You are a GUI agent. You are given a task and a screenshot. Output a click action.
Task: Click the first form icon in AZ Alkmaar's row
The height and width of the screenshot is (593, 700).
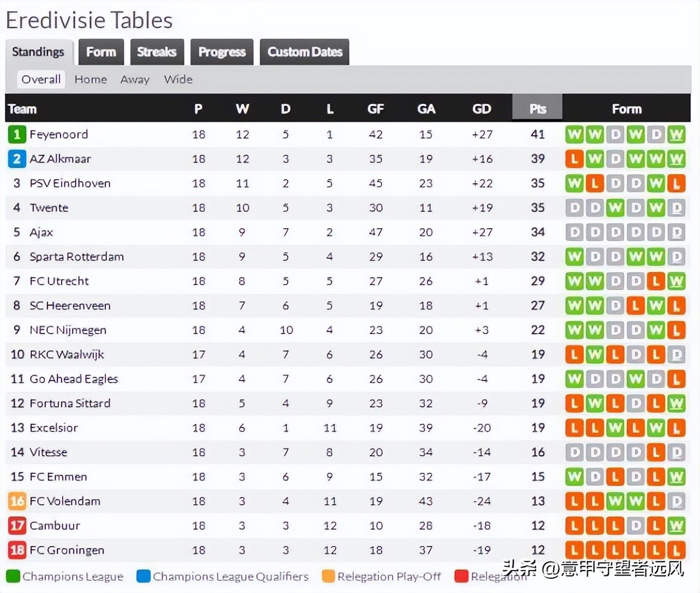click(x=574, y=159)
